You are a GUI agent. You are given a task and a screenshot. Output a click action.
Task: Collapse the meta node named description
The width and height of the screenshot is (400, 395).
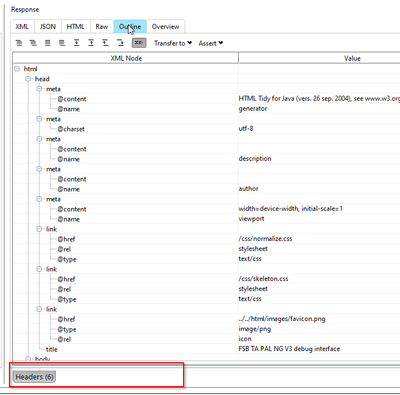39,139
